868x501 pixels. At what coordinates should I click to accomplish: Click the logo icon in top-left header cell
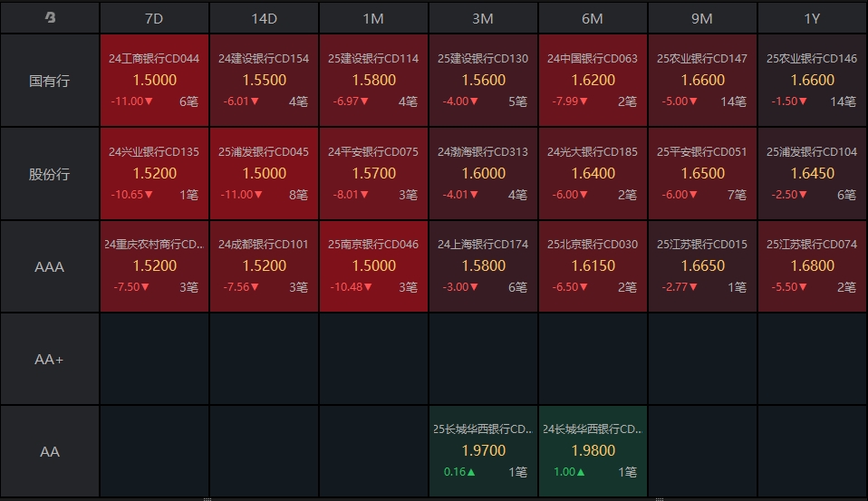(50, 17)
